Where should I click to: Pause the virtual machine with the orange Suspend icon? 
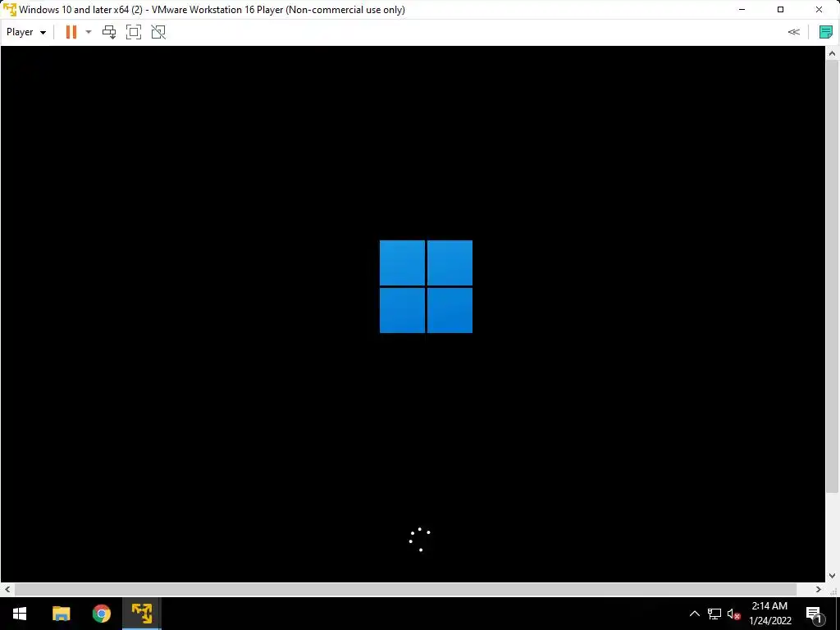coord(71,32)
